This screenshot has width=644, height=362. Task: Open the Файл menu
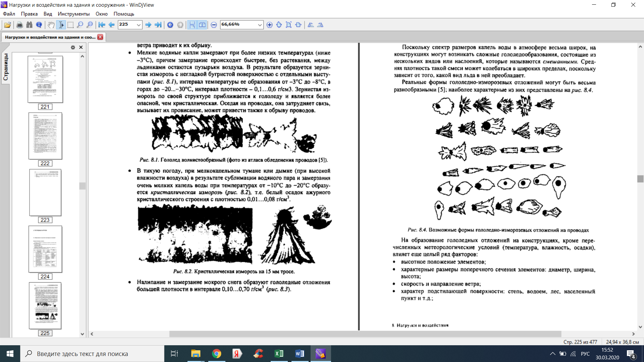pyautogui.click(x=9, y=14)
